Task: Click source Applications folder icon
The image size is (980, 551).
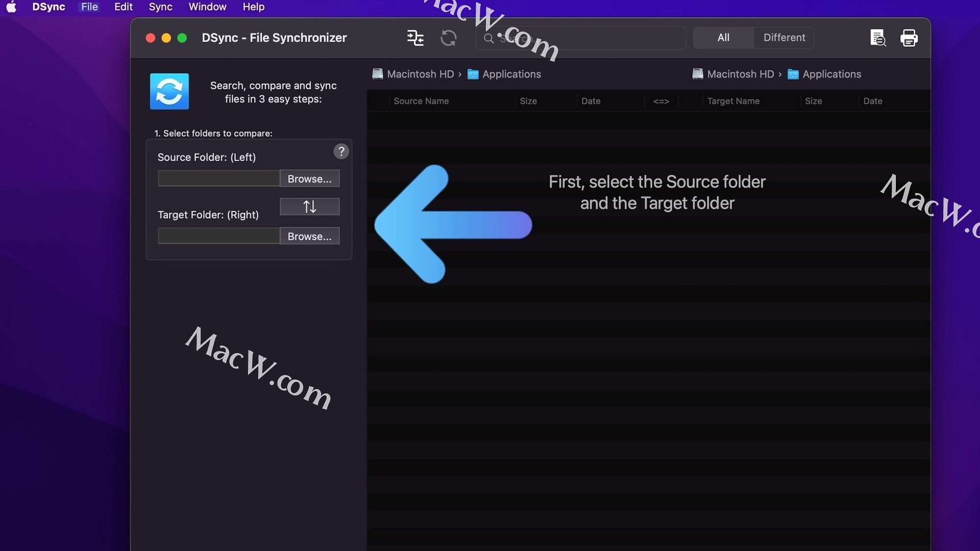Action: pyautogui.click(x=473, y=74)
